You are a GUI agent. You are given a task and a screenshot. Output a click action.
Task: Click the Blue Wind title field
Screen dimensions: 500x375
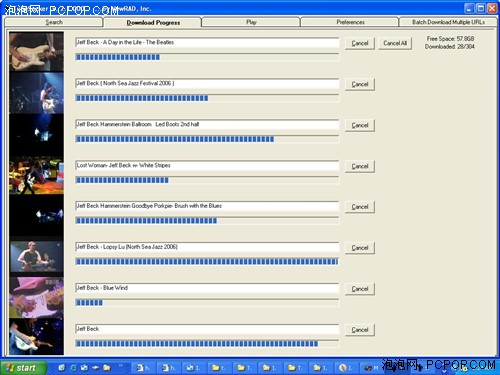(207, 288)
